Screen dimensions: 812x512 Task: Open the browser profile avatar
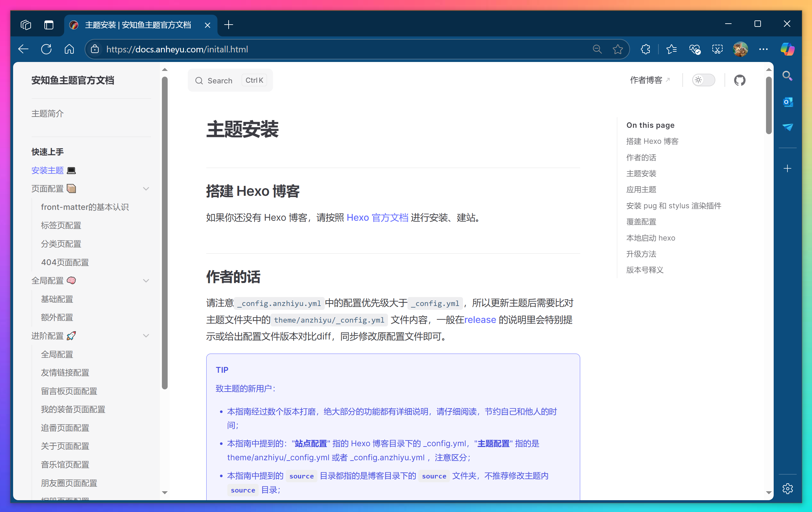pos(740,49)
